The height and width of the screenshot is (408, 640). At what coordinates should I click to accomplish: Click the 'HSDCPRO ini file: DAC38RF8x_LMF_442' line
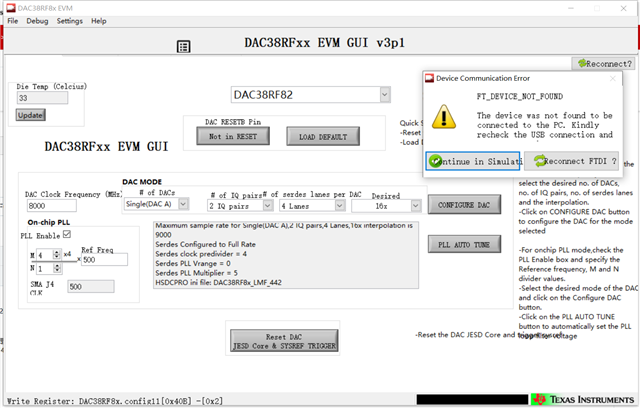click(x=218, y=282)
